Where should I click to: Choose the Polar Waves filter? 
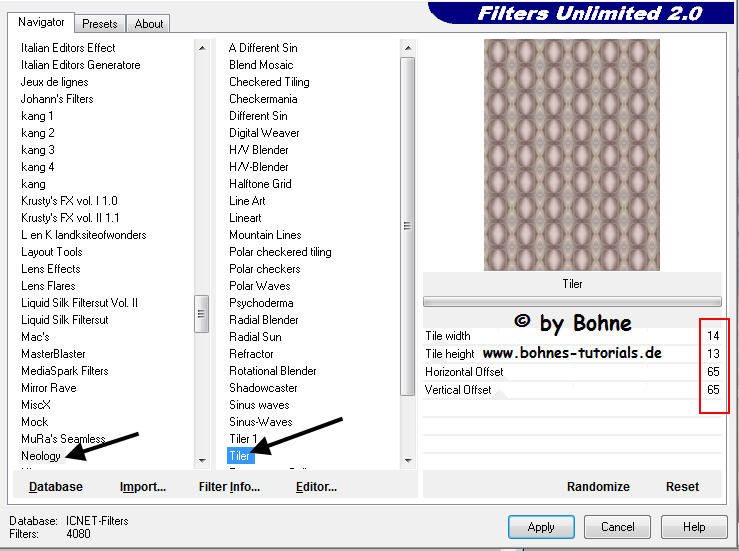click(259, 286)
